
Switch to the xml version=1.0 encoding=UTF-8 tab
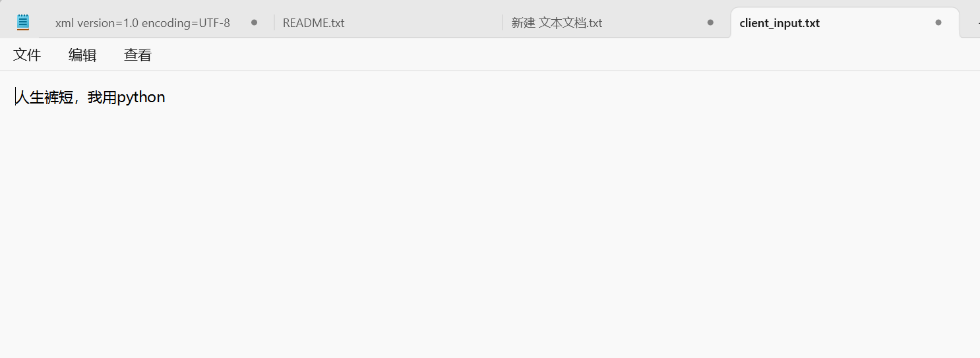142,23
